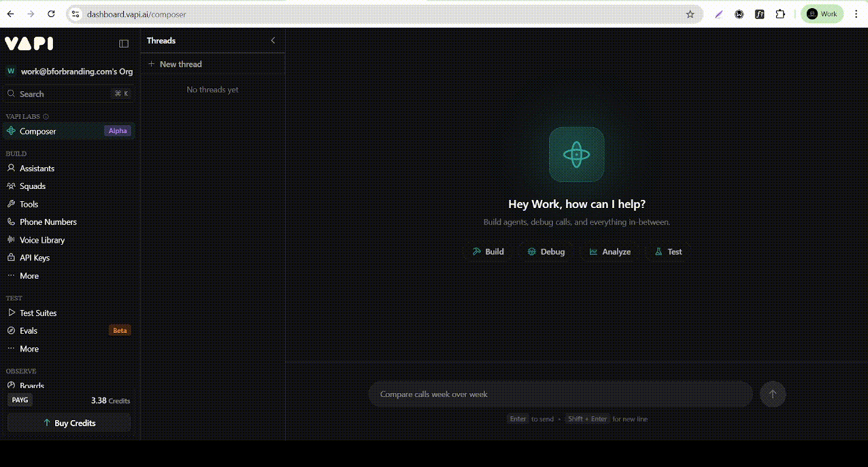Click the Composer atom logo tile
The image size is (868, 467).
click(577, 154)
